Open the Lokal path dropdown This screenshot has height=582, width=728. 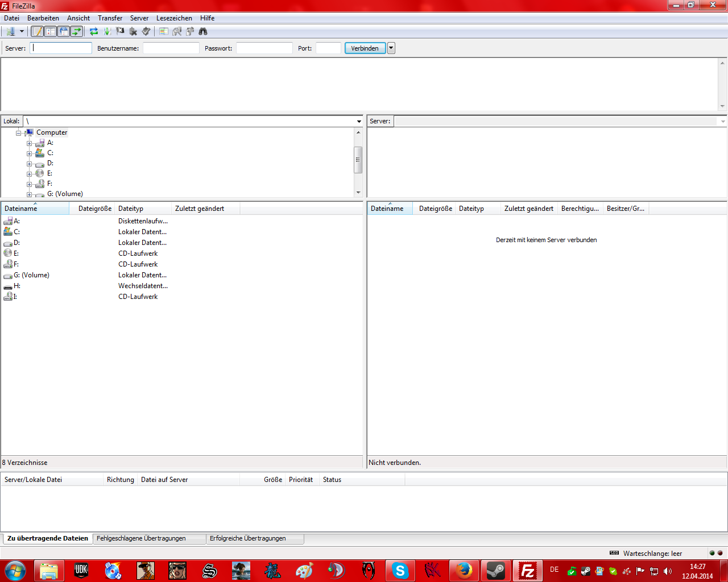[359, 122]
